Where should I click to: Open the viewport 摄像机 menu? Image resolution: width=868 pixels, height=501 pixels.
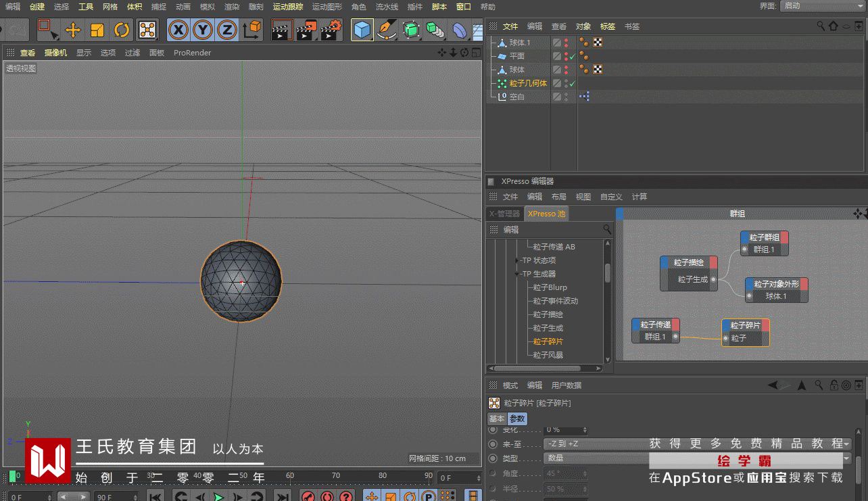[x=56, y=53]
